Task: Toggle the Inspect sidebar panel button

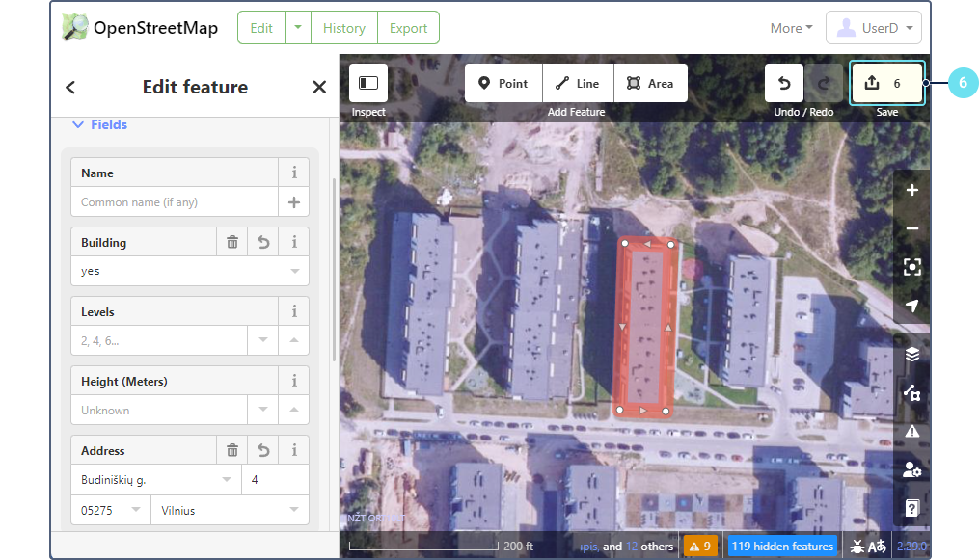Action: coord(368,83)
